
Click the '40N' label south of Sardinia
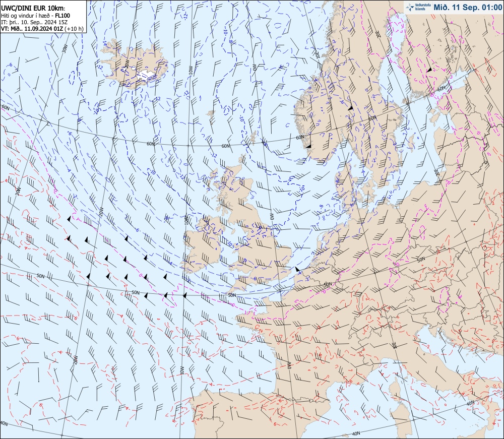click(x=355, y=434)
